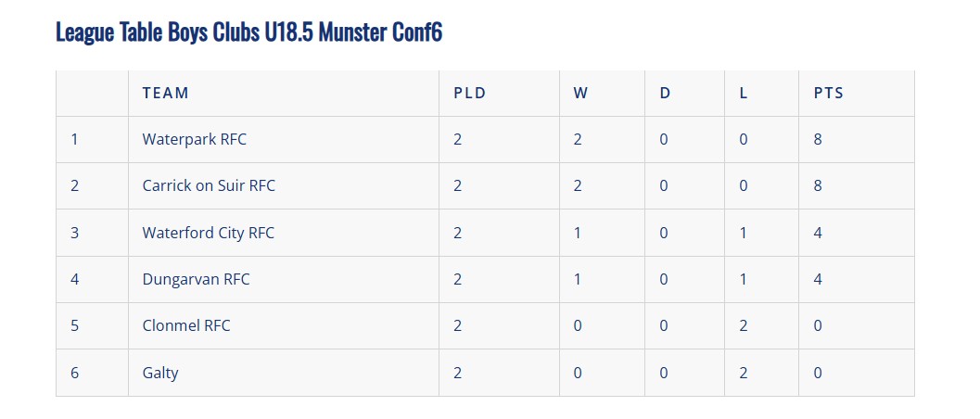Select the Waterpark RFC team name
This screenshot has width=980, height=419.
(x=195, y=140)
